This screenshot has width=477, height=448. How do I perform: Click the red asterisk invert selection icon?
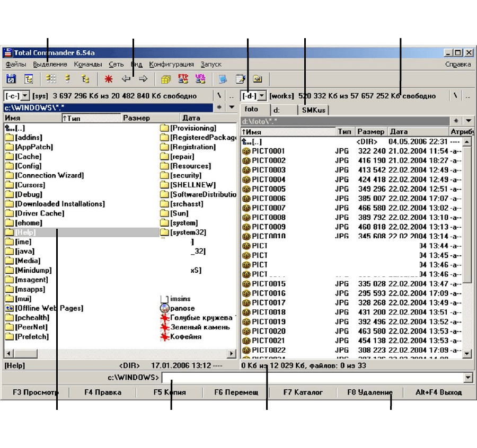tap(108, 79)
